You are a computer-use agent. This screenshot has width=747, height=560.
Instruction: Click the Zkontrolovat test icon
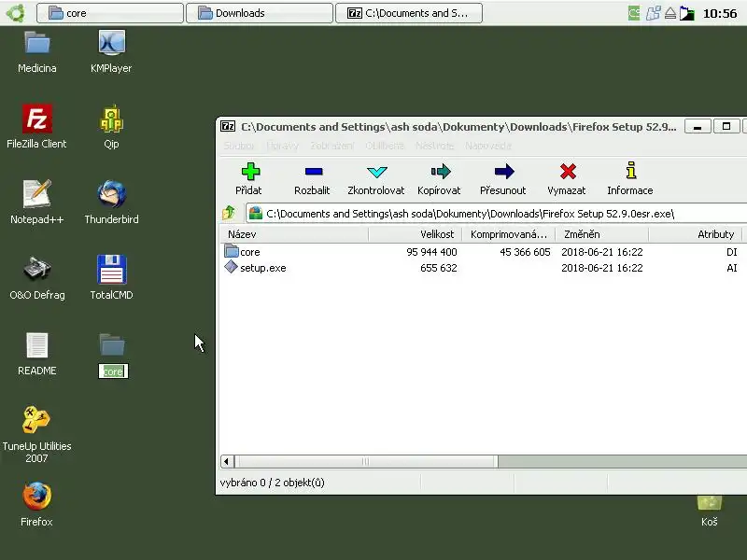[377, 172]
